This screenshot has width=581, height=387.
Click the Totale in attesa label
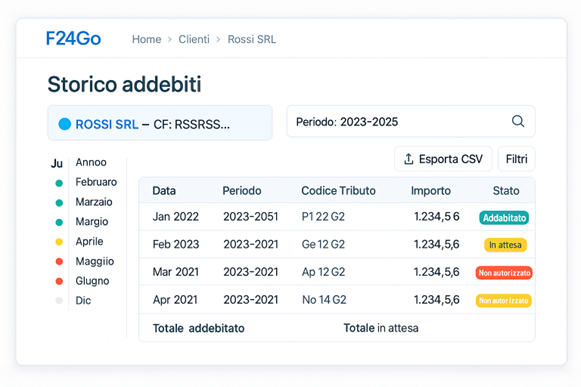tap(381, 328)
